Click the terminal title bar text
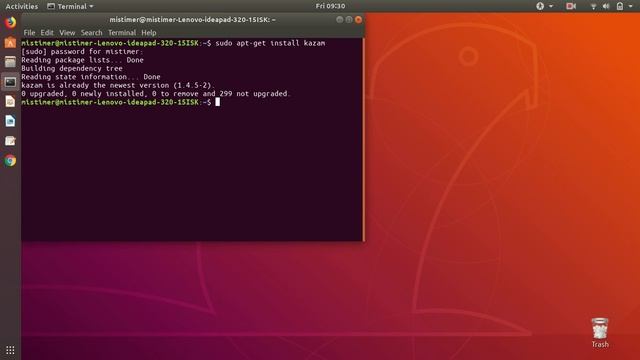The image size is (640, 360). [x=192, y=20]
